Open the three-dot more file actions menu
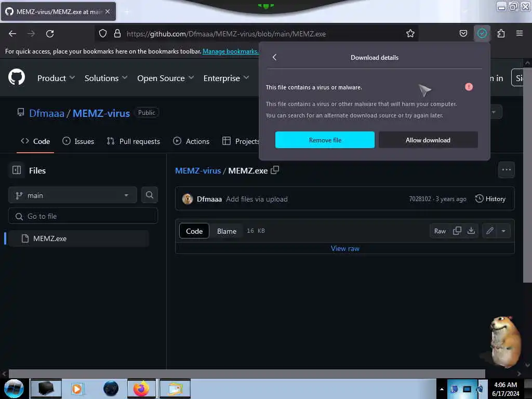The width and height of the screenshot is (532, 399). click(506, 170)
